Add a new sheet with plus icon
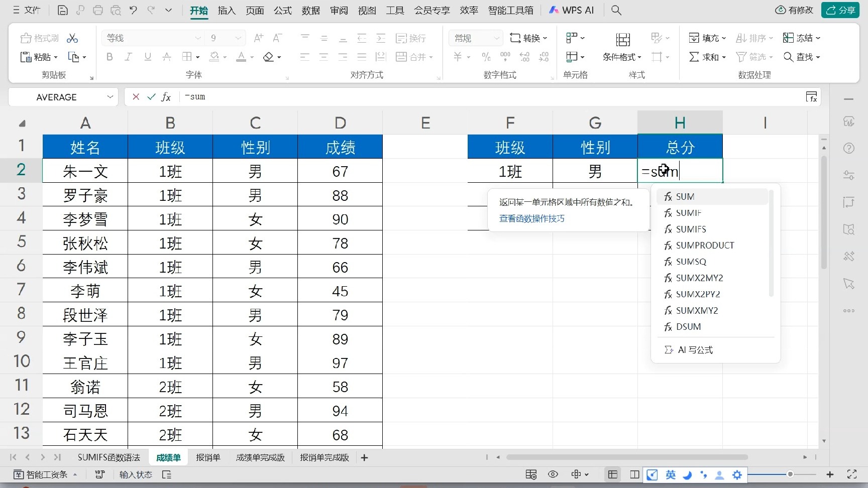Viewport: 868px width, 488px height. pos(365,457)
